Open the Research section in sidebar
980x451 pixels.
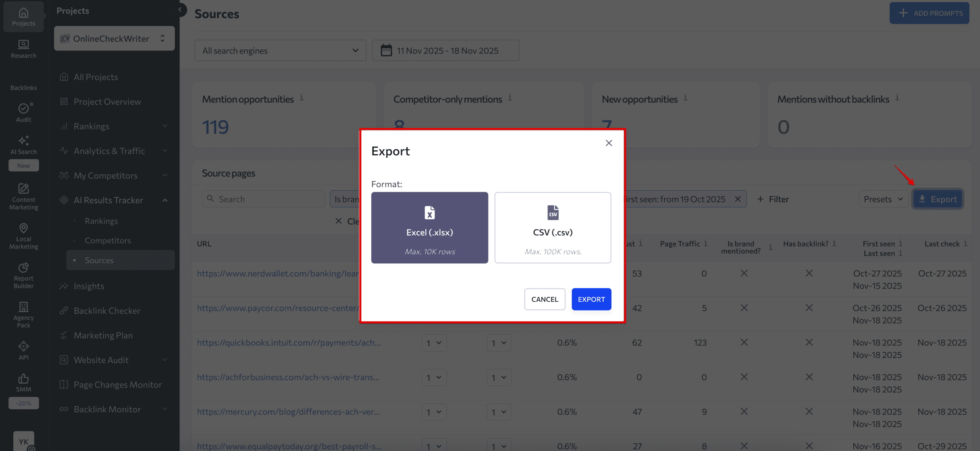[x=23, y=49]
